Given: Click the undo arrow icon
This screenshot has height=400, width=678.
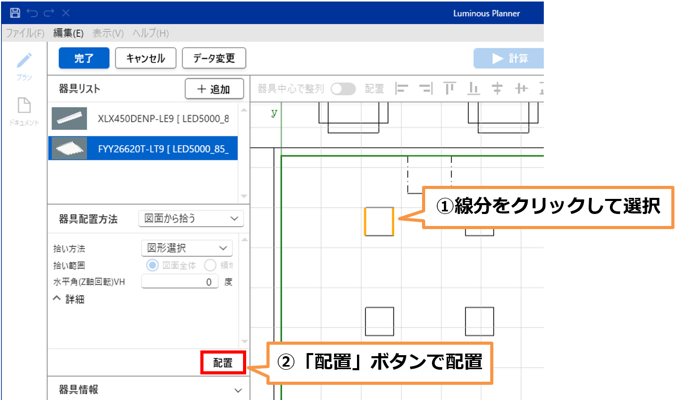Looking at the screenshot, I should click(x=31, y=14).
